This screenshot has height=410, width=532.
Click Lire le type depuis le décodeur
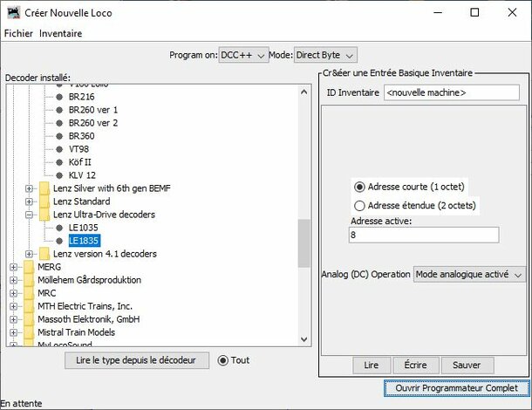coord(136,360)
